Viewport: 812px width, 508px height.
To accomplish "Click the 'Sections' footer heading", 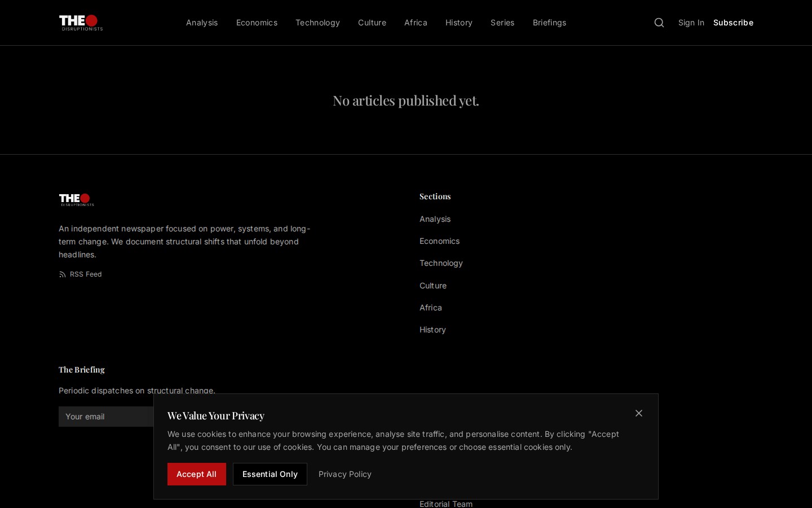I will [x=435, y=196].
